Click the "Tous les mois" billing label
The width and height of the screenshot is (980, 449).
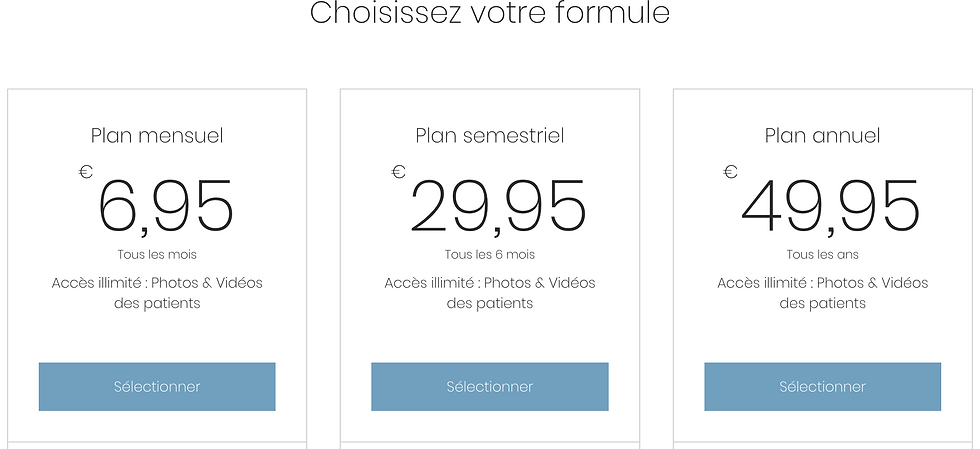[x=157, y=255]
